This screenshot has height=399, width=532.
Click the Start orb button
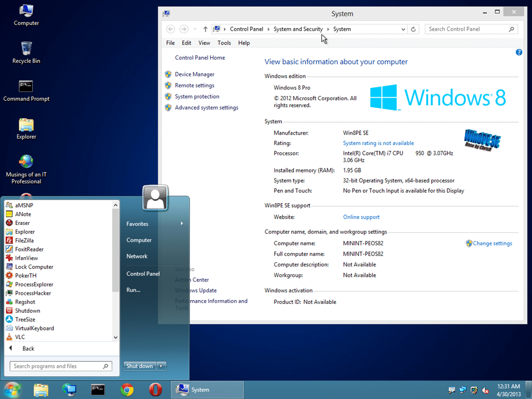point(12,390)
